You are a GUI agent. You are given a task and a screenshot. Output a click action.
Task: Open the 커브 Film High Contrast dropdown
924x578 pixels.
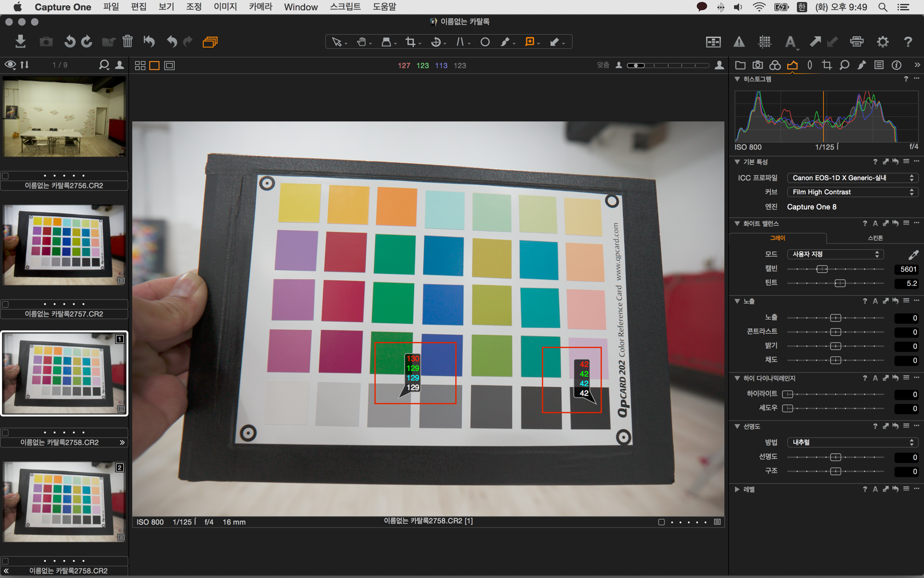tap(852, 192)
